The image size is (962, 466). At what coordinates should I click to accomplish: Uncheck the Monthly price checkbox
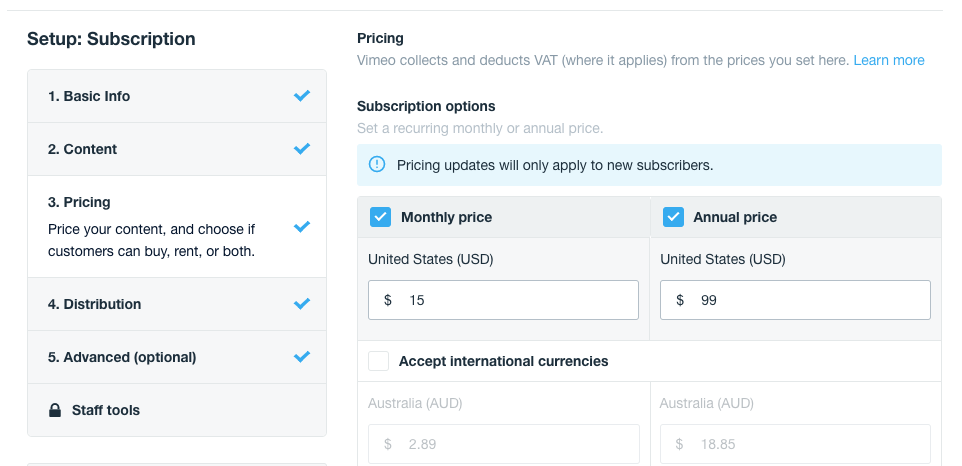coord(380,217)
